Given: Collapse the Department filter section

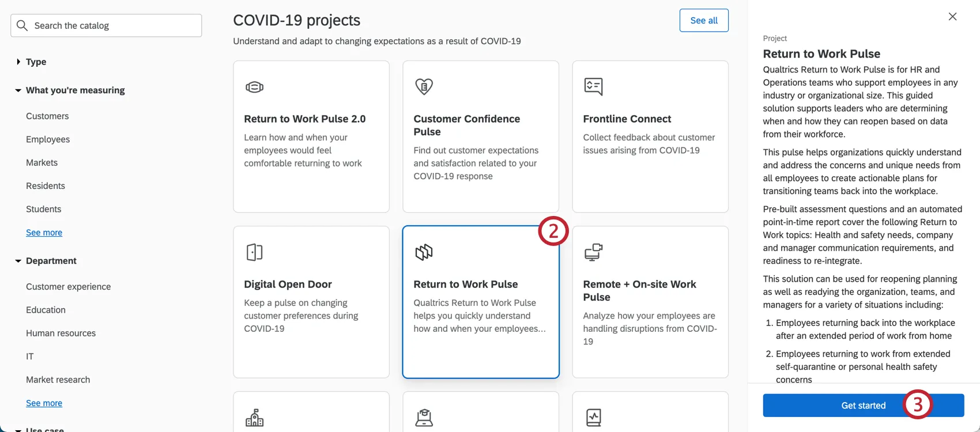Looking at the screenshot, I should coord(18,261).
